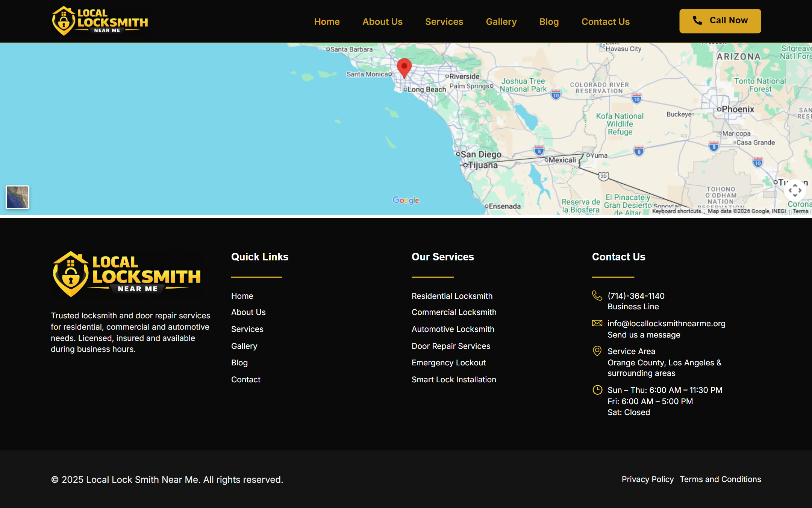Click the business hours clock icon

597,390
